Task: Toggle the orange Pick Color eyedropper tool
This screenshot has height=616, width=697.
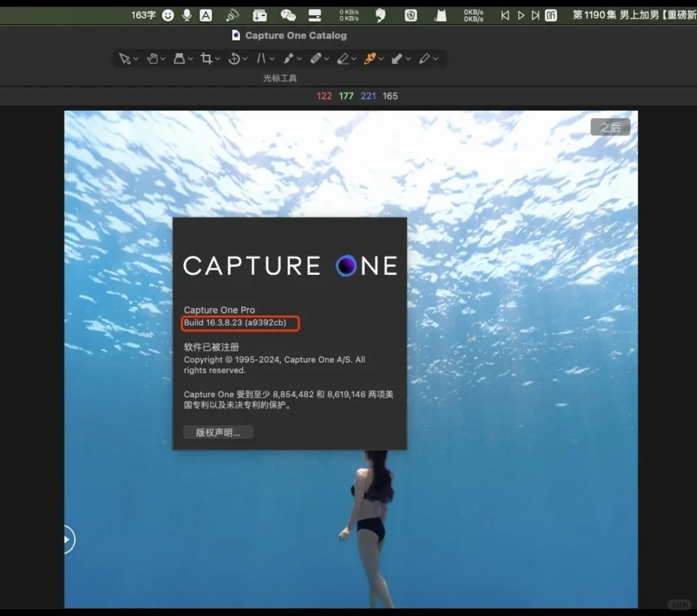Action: tap(371, 58)
